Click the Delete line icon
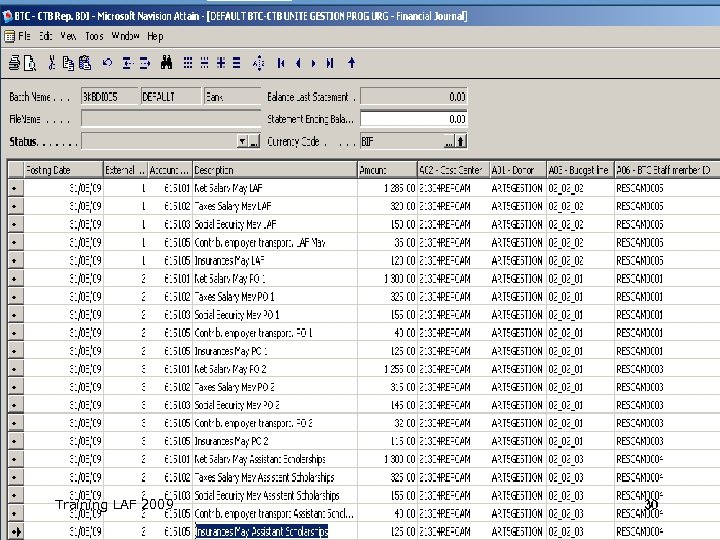Viewport: 720px width, 540px height. [x=145, y=63]
